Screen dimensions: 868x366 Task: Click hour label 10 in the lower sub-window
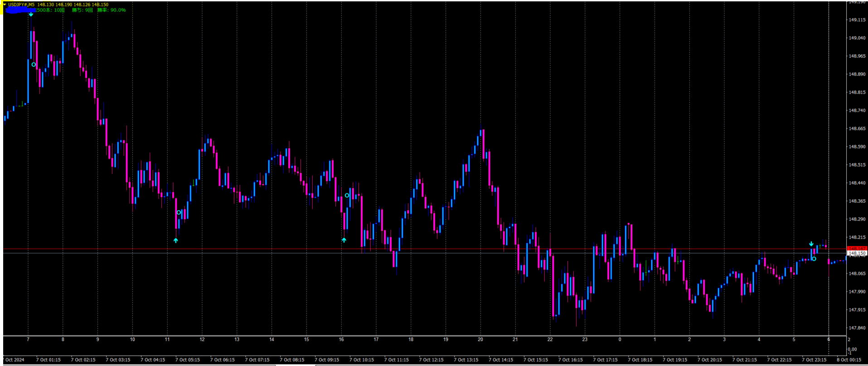coord(132,339)
